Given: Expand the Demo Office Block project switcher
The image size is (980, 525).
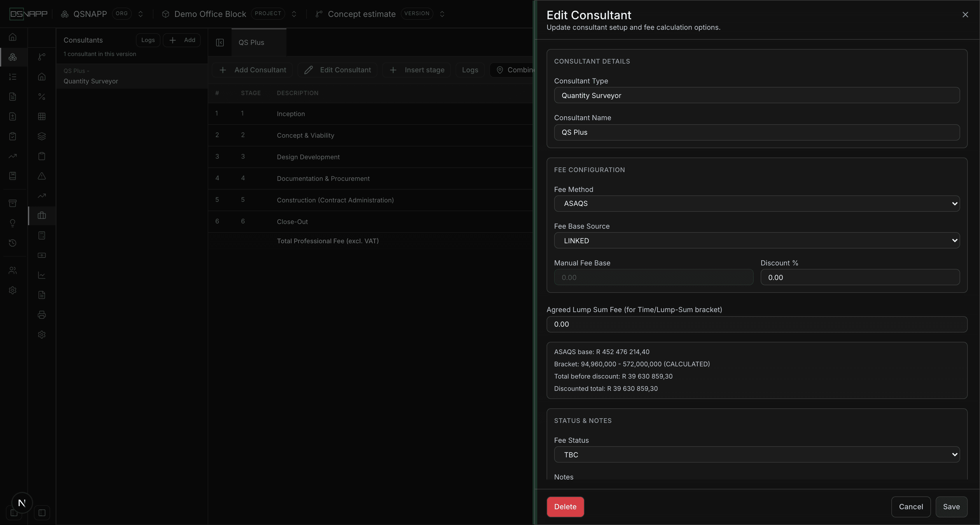Looking at the screenshot, I should point(294,14).
